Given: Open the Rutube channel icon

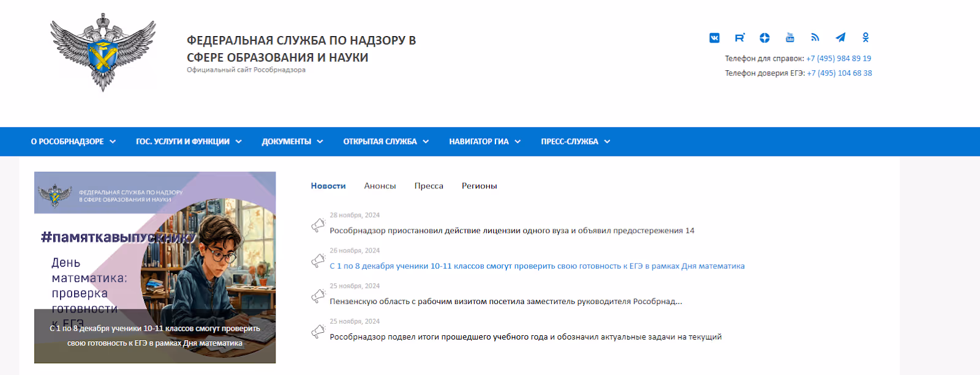Looking at the screenshot, I should [x=739, y=38].
